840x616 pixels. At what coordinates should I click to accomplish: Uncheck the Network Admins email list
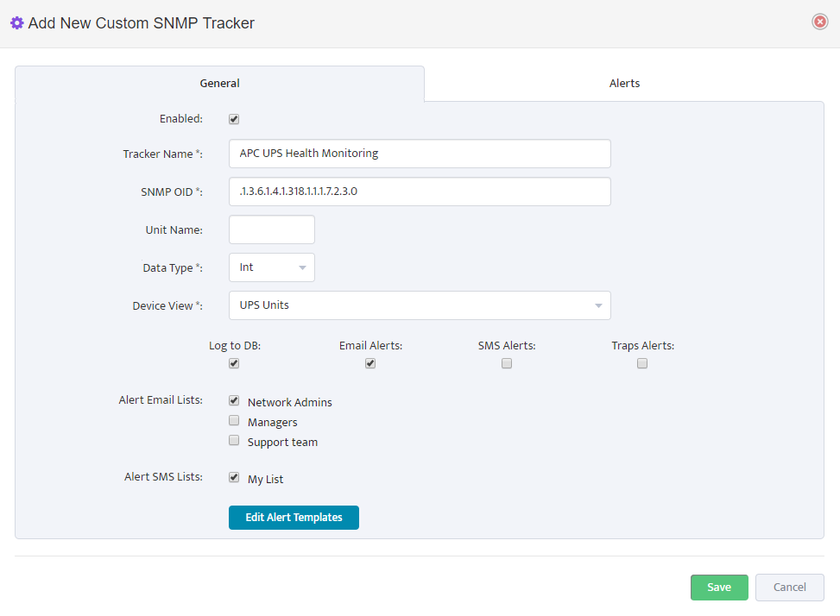point(234,400)
